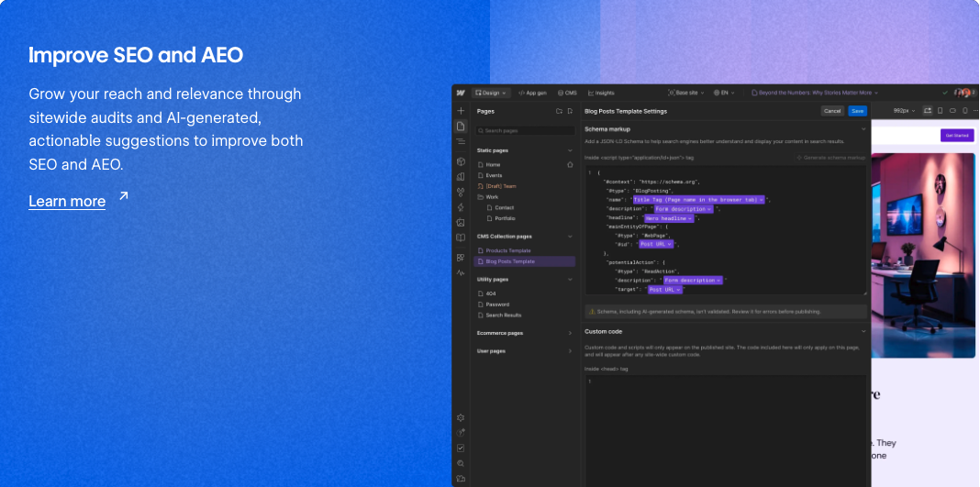Click inside the head tag code editor
This screenshot has width=980, height=487.
(x=726, y=431)
